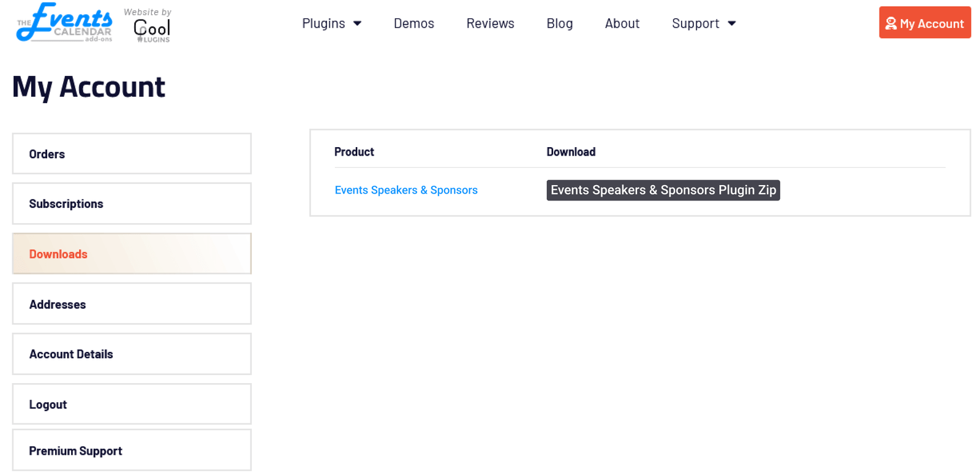Click The Events Calendar add-ons logo
Screen dimensions: 980x475
(x=64, y=23)
